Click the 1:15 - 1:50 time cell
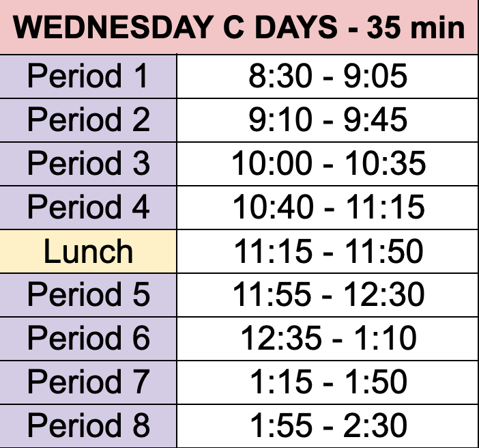The height and width of the screenshot is (448, 479). [328, 382]
